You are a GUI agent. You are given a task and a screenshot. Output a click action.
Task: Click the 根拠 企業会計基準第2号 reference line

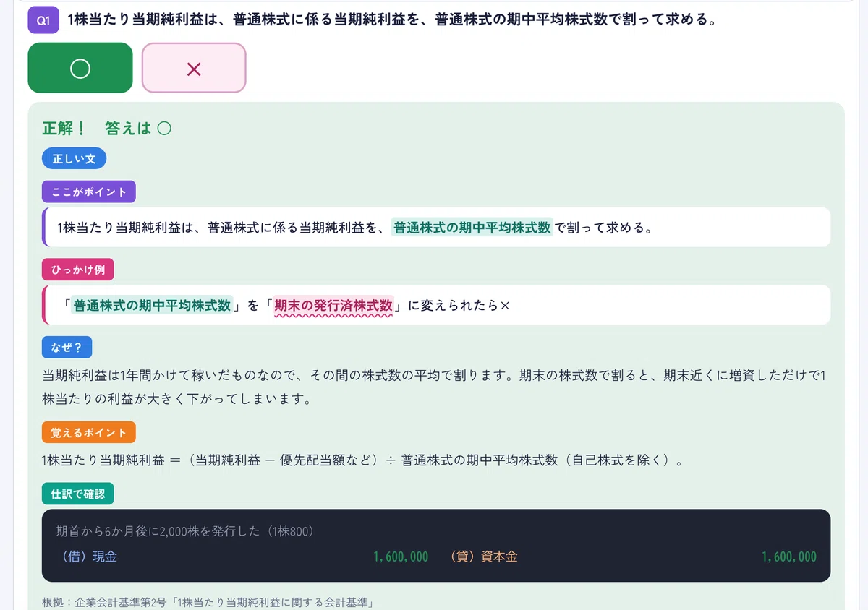[208, 603]
